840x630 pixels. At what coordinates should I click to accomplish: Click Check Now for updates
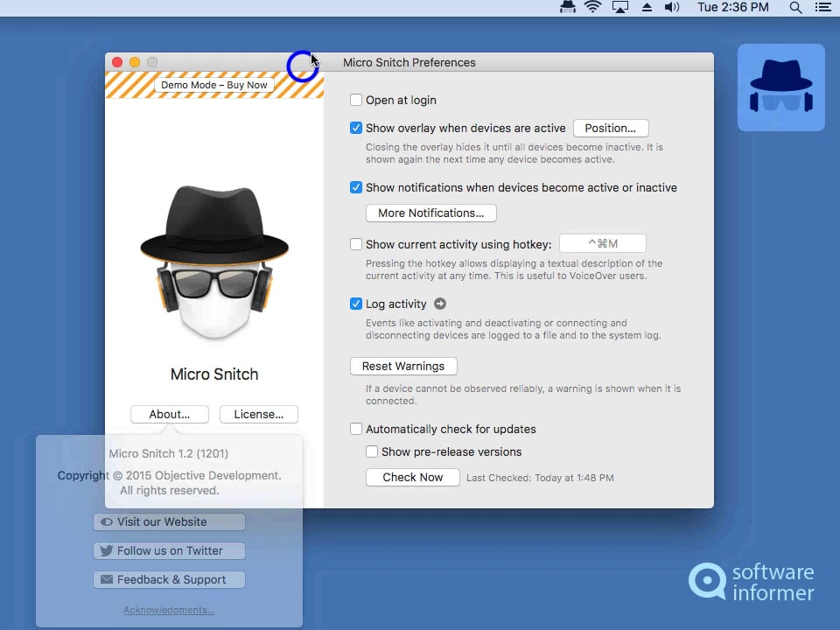point(412,478)
